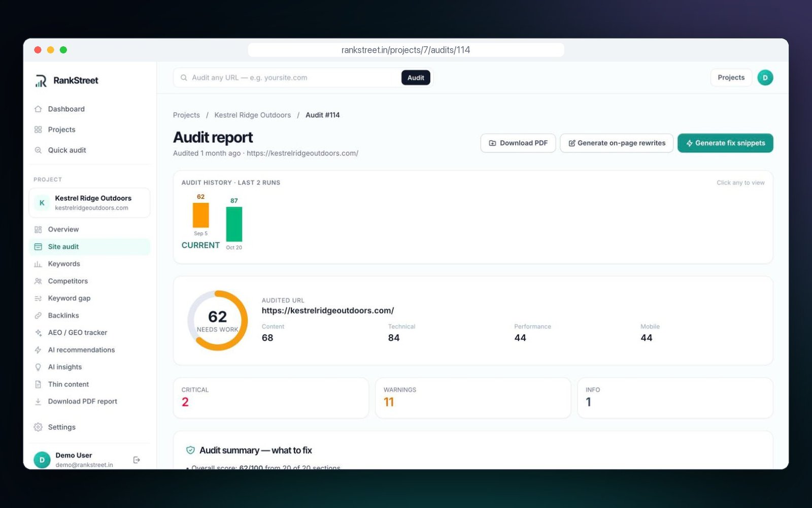Image resolution: width=812 pixels, height=508 pixels.
Task: Click the dark Audit button
Action: 416,78
